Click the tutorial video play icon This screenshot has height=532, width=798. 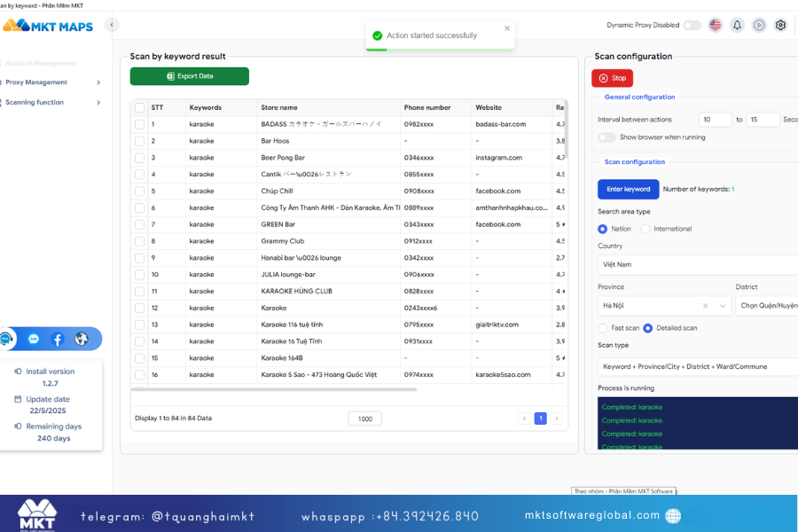click(759, 25)
